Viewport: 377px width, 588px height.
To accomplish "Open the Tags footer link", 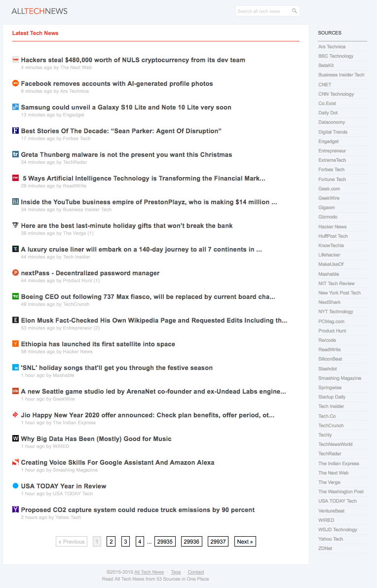I will click(x=176, y=572).
